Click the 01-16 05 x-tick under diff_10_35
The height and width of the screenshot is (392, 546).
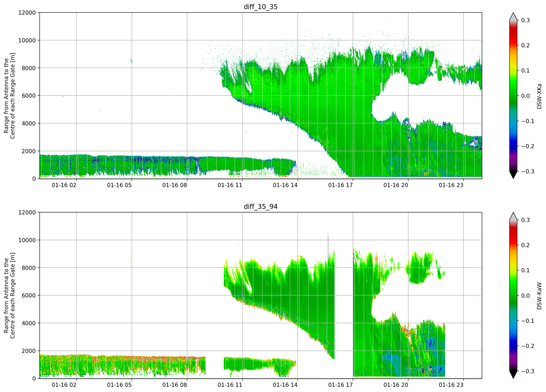point(120,185)
